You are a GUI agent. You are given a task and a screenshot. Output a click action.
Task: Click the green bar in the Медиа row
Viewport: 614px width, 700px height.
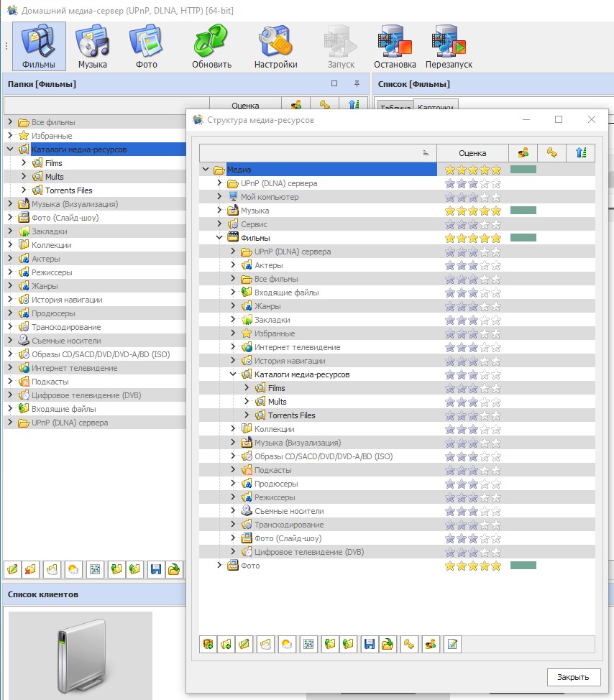(523, 170)
